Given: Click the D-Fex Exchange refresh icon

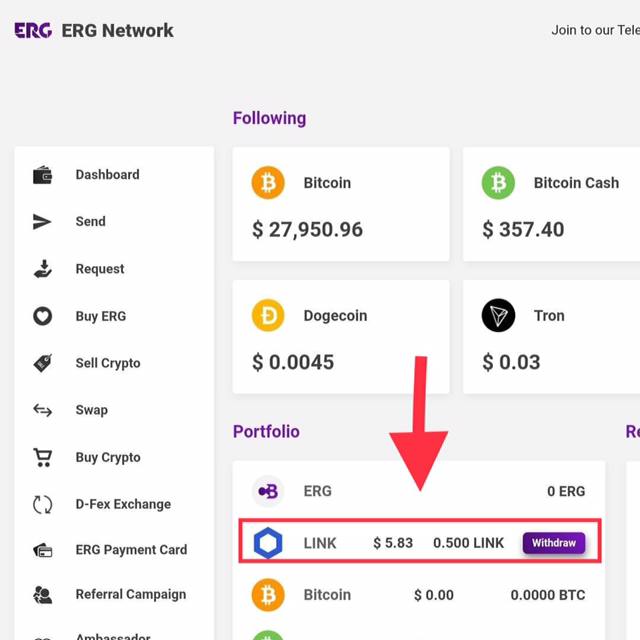Looking at the screenshot, I should click(x=42, y=505).
